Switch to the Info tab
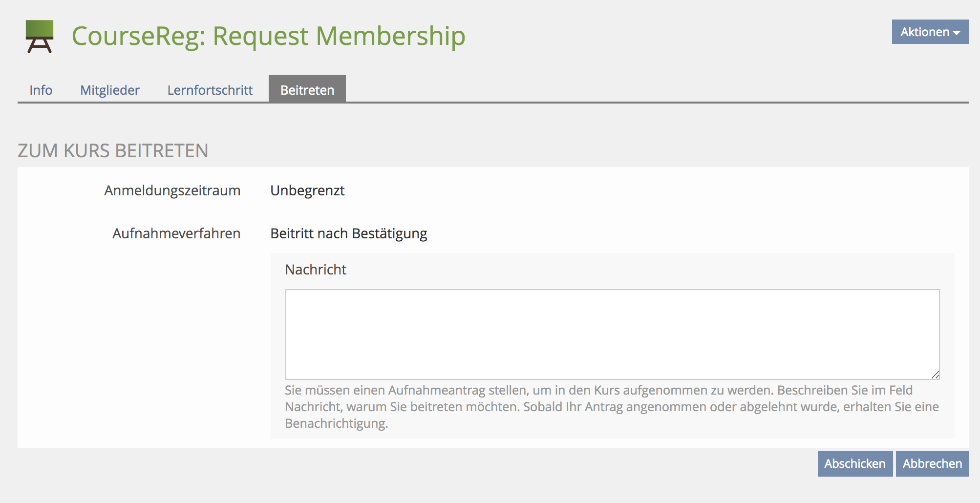Image resolution: width=980 pixels, height=503 pixels. tap(41, 90)
